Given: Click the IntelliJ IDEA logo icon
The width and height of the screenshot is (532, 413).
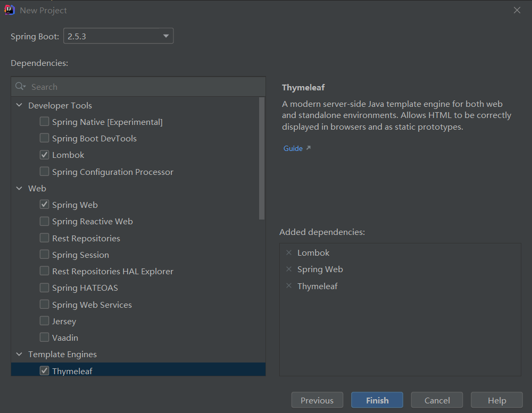Looking at the screenshot, I should [x=10, y=10].
